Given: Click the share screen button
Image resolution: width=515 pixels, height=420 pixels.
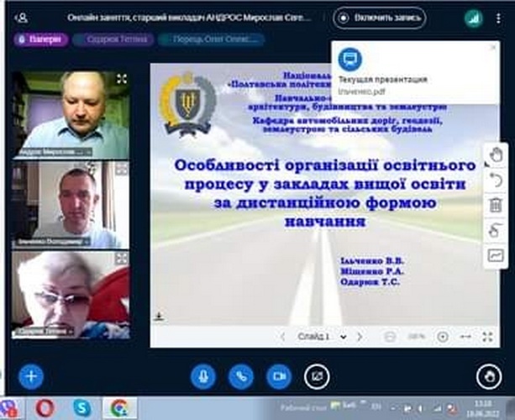Looking at the screenshot, I should [317, 376].
